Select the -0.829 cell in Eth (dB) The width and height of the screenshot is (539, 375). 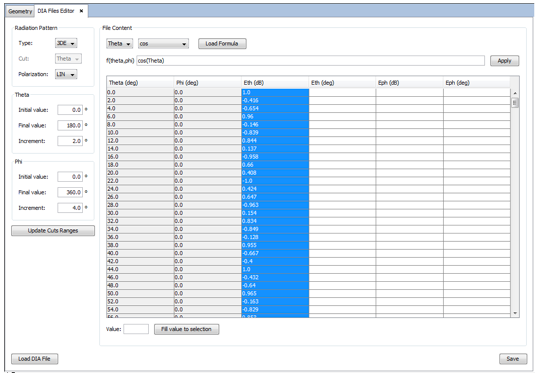275,310
